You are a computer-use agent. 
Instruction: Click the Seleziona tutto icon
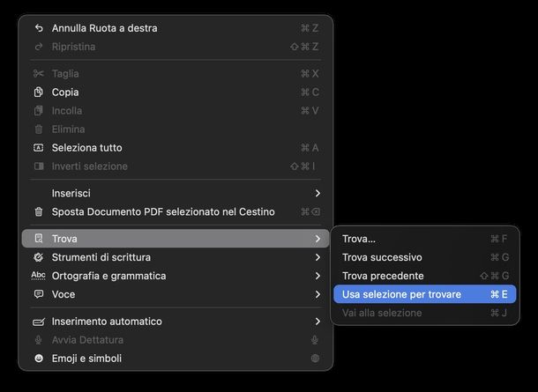point(38,148)
